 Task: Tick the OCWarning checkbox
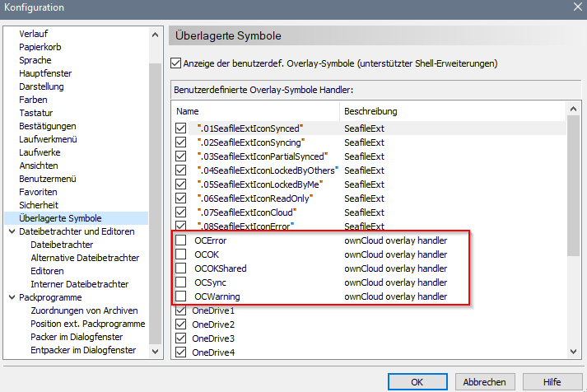click(x=180, y=296)
